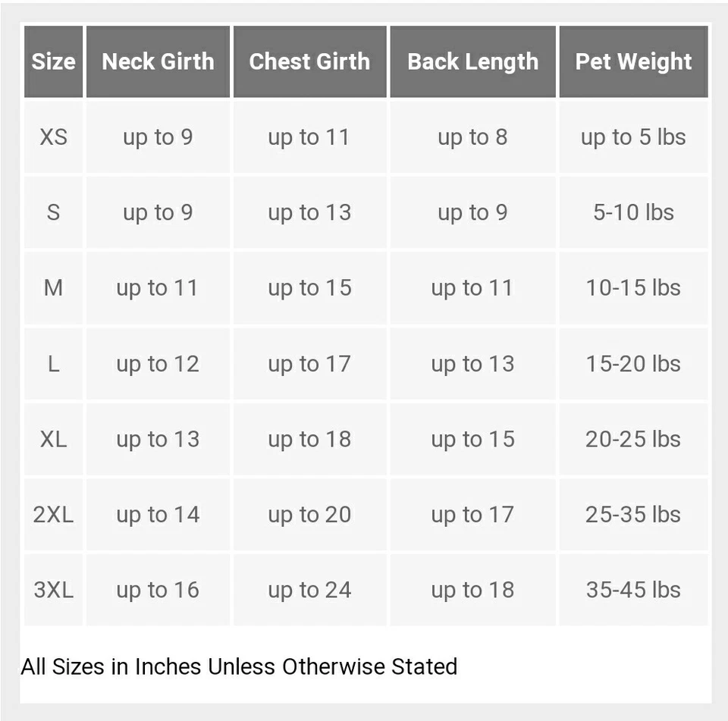This screenshot has width=728, height=721.
Task: Select the 'up to 24' chest girth cell
Action: pyautogui.click(x=309, y=590)
